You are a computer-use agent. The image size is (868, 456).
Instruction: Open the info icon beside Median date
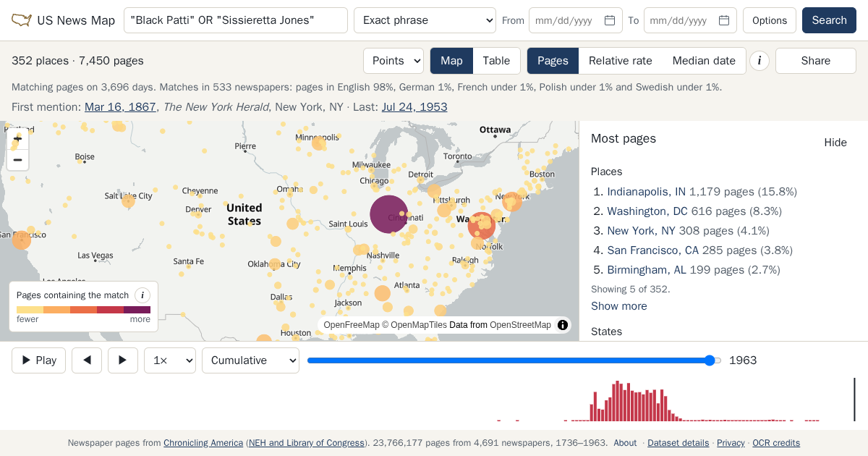pos(759,61)
